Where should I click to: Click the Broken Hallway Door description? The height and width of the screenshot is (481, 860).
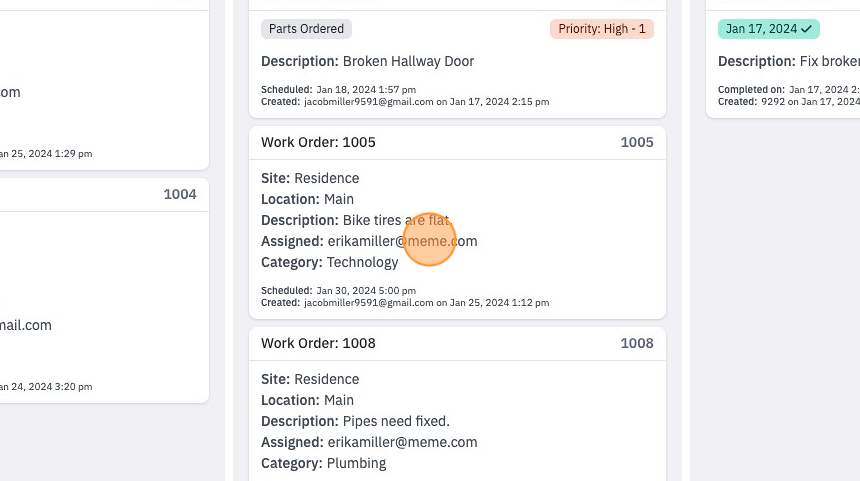point(409,61)
